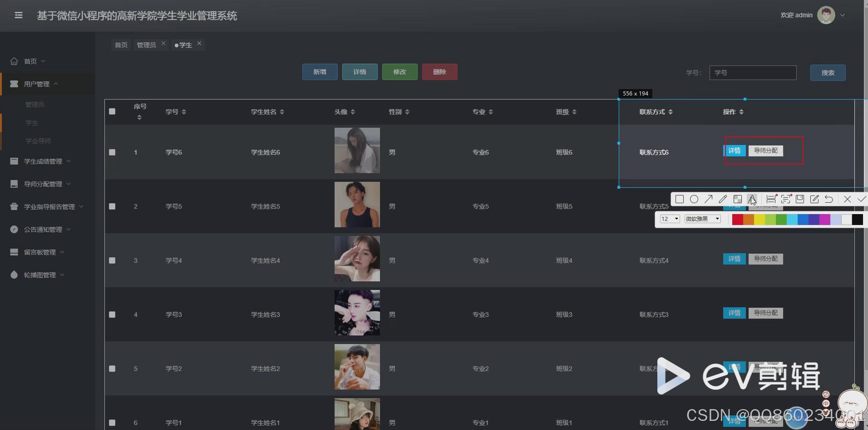
Task: Check the row for 学号4
Action: click(112, 260)
